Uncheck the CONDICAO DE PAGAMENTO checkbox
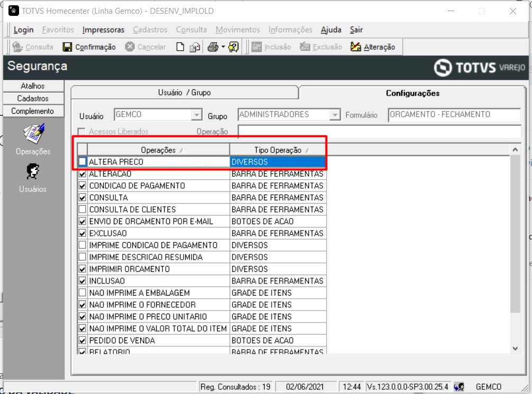 click(82, 186)
